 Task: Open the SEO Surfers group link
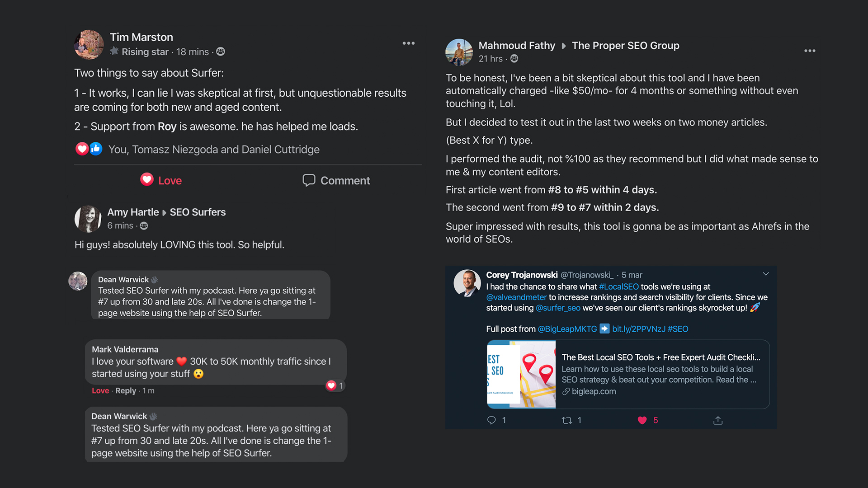[198, 212]
